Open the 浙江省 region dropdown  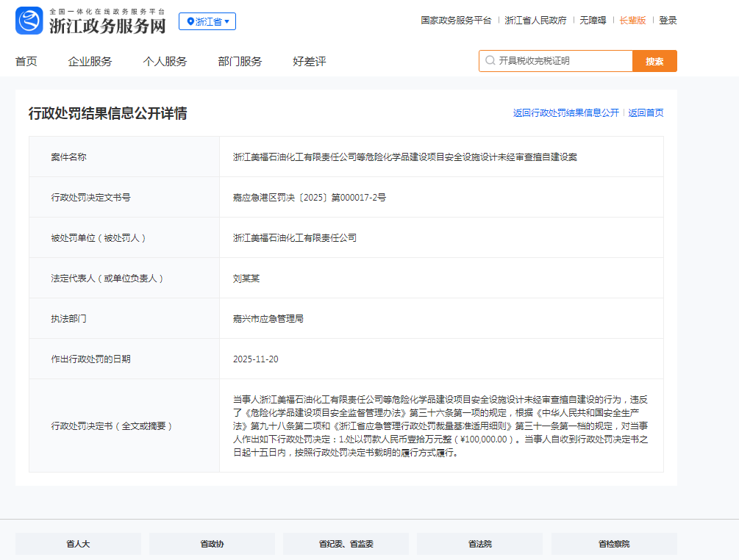(207, 21)
